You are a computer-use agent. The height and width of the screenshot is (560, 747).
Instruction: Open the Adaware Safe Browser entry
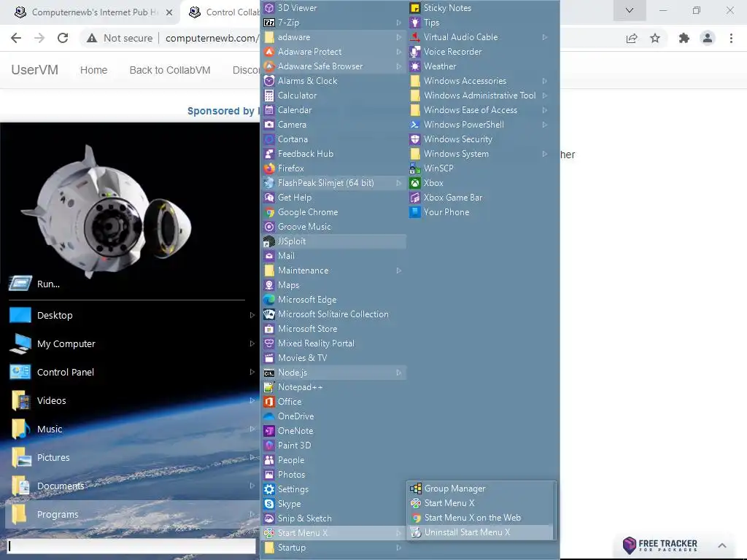coord(333,66)
